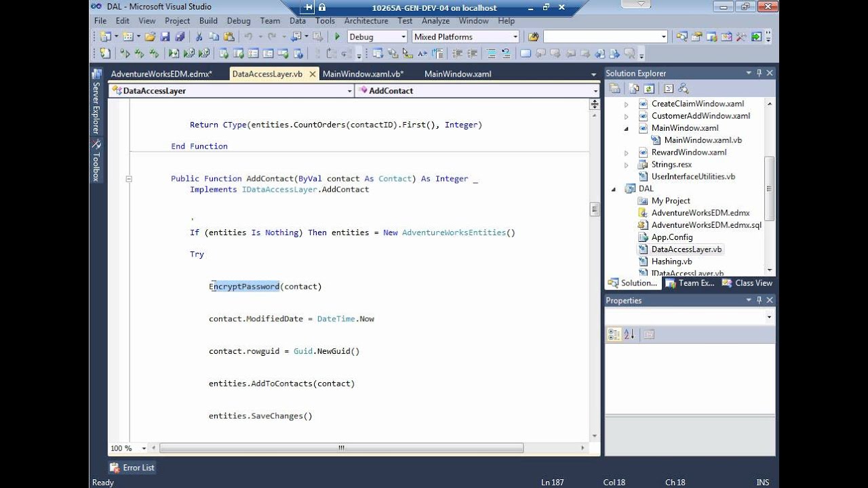Select App.Config in Solution Explorer

[x=672, y=237]
